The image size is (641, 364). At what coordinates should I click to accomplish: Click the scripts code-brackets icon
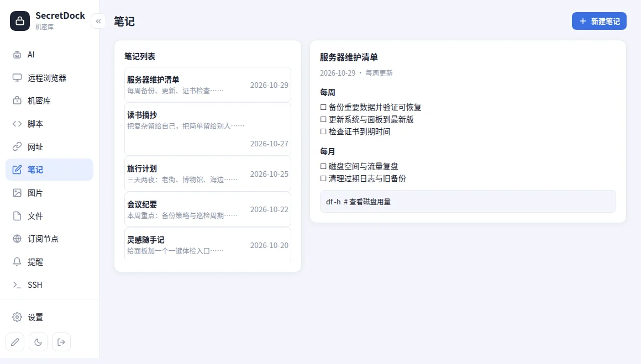[x=17, y=124]
